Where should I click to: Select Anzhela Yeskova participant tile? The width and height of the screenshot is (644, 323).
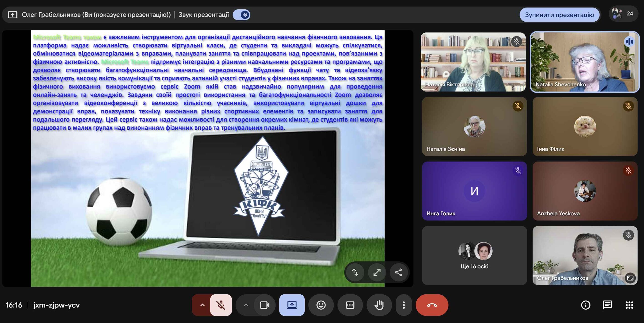(x=585, y=191)
